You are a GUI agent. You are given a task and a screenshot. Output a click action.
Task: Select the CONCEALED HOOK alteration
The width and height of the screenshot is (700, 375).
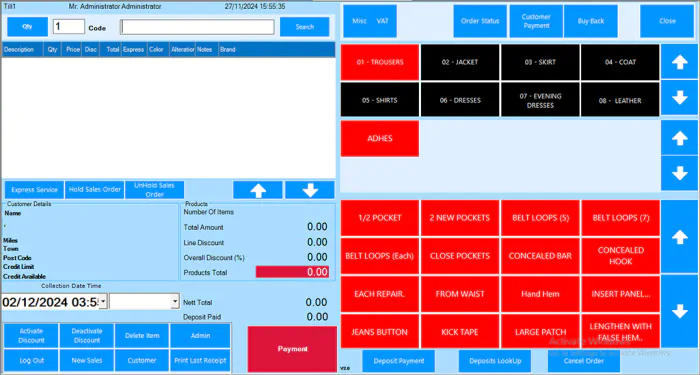point(620,256)
